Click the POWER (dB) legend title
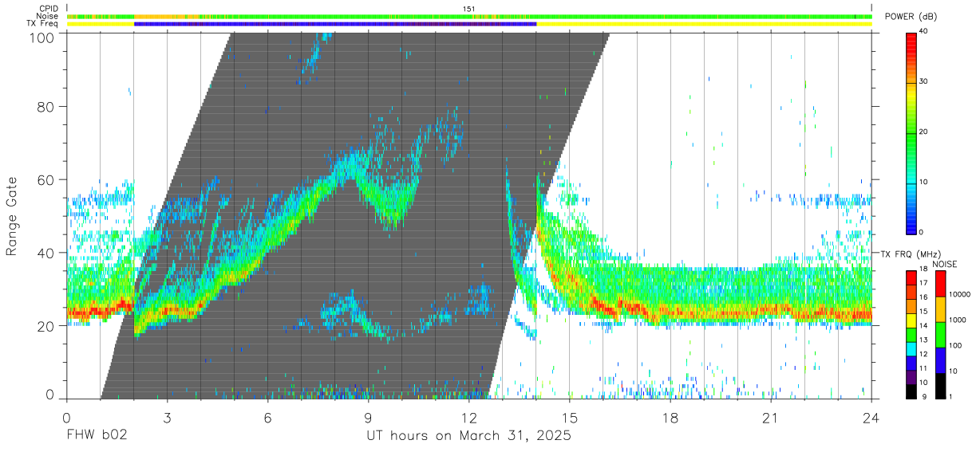The height and width of the screenshot is (452, 980). click(x=911, y=17)
